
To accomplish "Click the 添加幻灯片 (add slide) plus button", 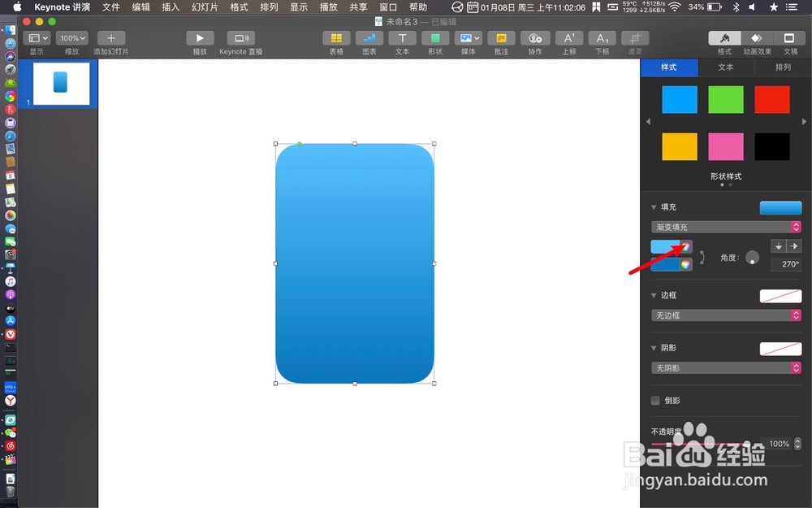I will (110, 38).
